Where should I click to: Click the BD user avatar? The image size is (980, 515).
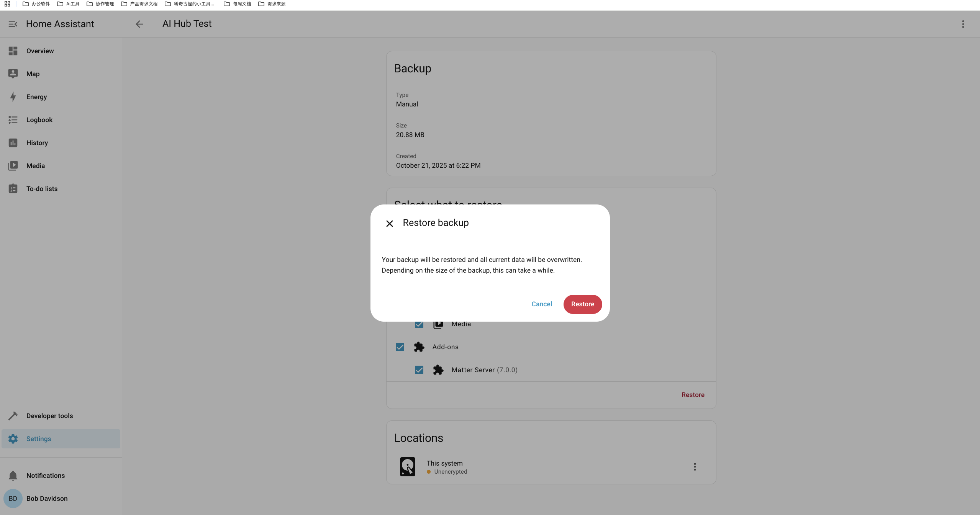(13, 499)
